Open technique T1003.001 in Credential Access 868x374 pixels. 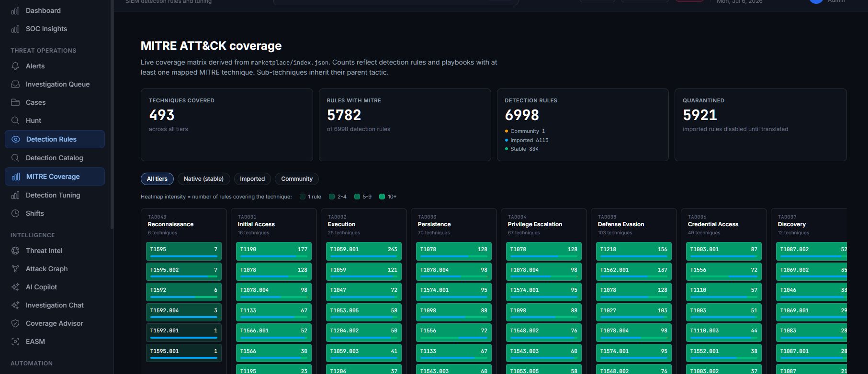pyautogui.click(x=724, y=251)
